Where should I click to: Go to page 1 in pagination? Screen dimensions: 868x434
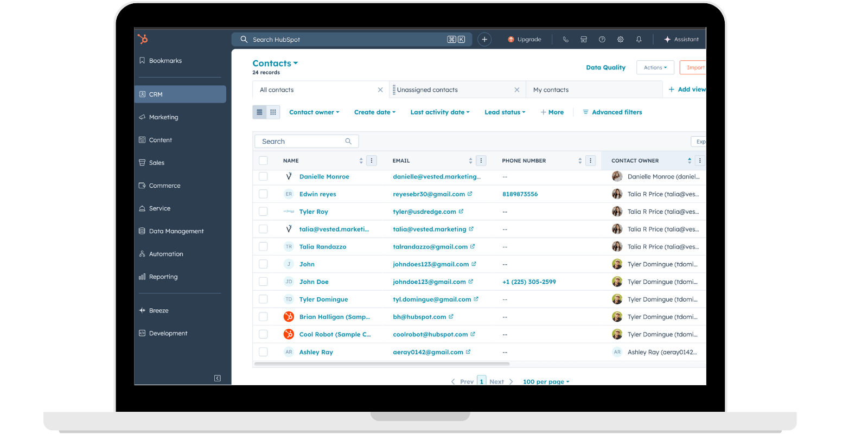481,381
